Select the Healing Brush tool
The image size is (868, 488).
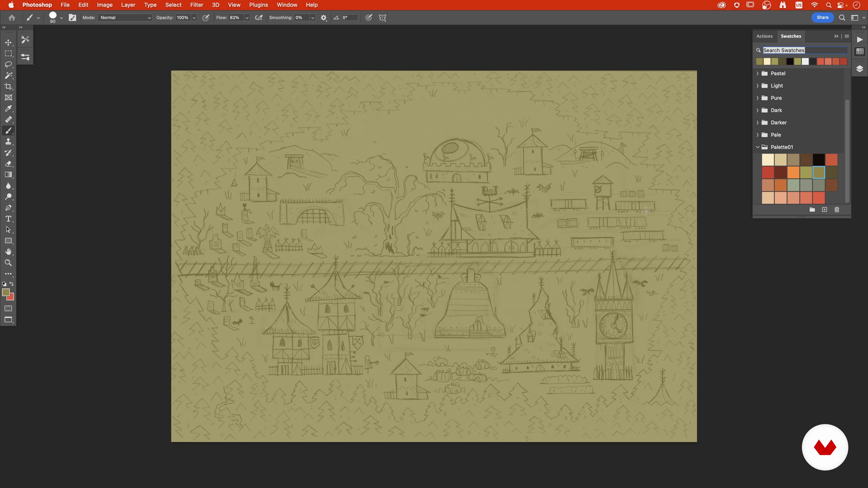pos(8,120)
